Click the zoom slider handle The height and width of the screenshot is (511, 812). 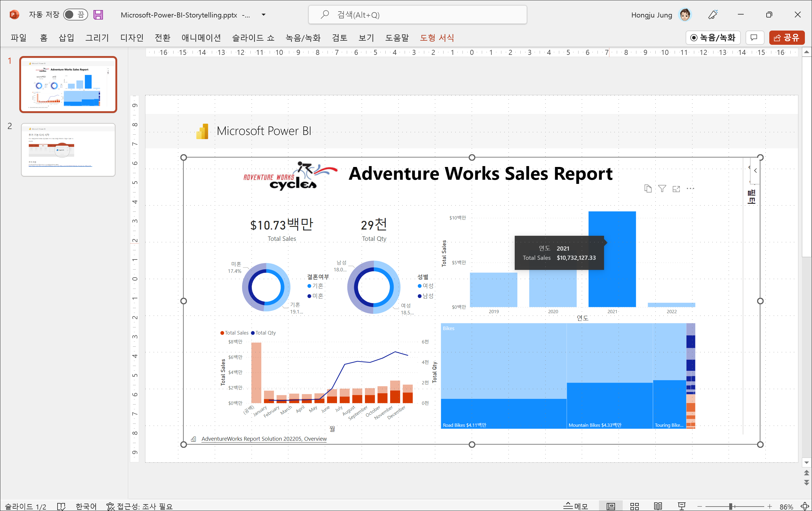[x=730, y=506]
